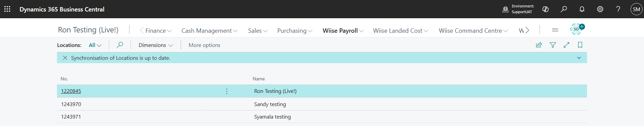Open Copilot icon in top bar

(546, 9)
